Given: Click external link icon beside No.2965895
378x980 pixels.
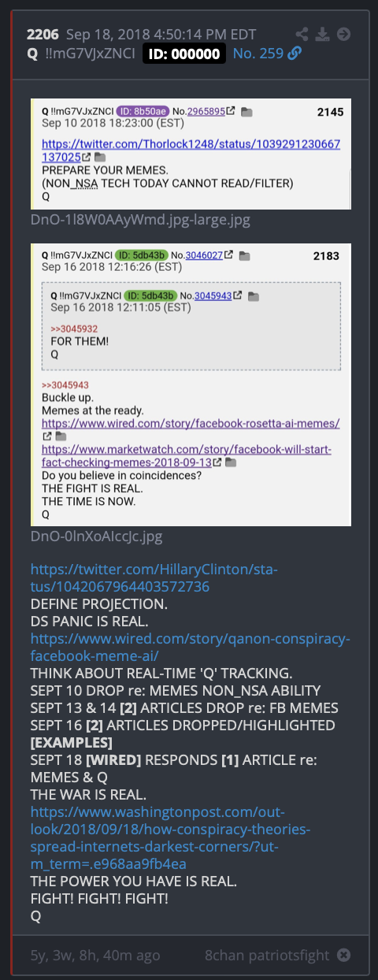Looking at the screenshot, I should coord(231,113).
